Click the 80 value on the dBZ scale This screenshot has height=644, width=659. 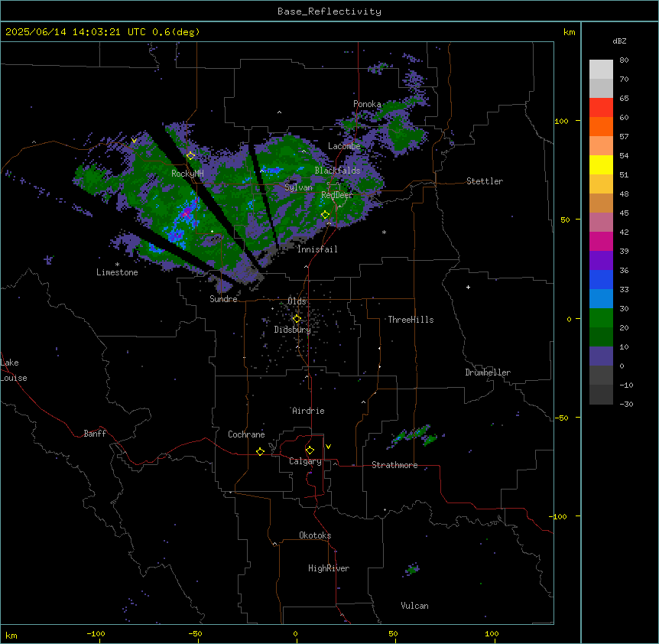coord(624,60)
